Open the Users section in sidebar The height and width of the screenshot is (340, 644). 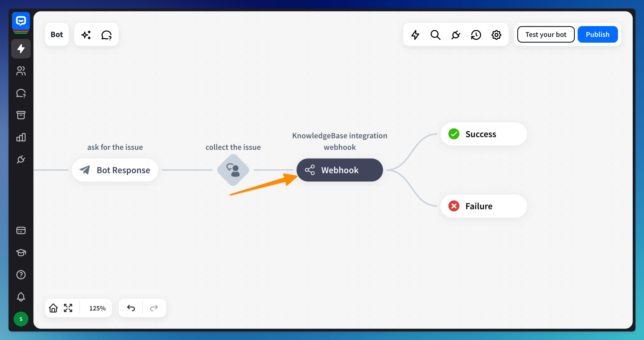pyautogui.click(x=21, y=71)
